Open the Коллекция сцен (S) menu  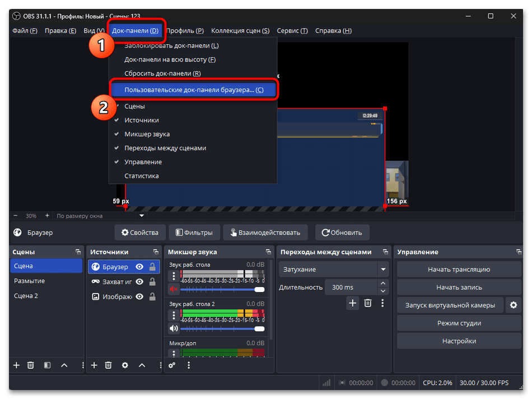coord(240,31)
